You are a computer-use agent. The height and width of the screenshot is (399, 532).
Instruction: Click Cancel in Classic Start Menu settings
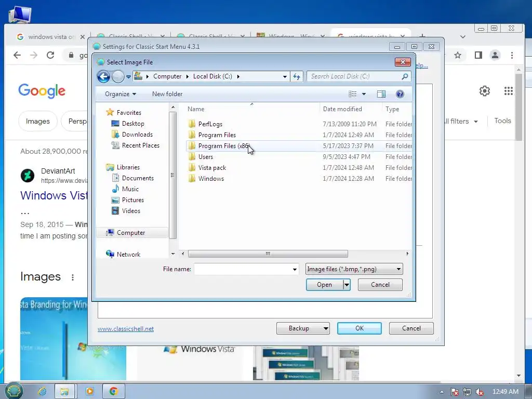(x=411, y=328)
